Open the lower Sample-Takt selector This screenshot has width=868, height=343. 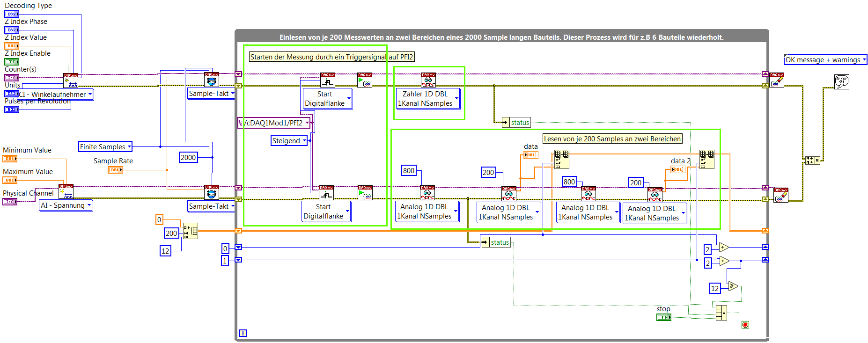coord(211,206)
